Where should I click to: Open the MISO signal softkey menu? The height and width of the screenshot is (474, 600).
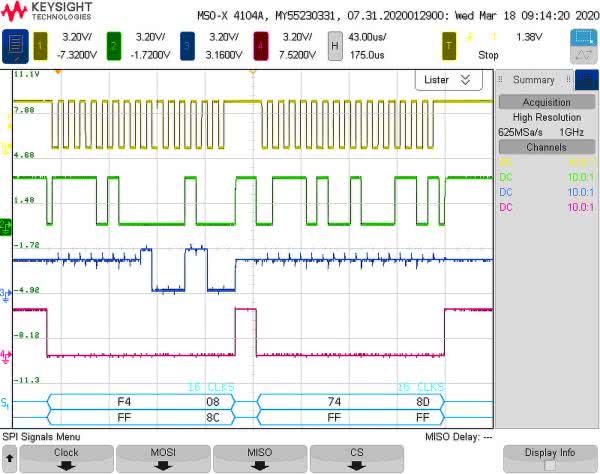[260, 458]
